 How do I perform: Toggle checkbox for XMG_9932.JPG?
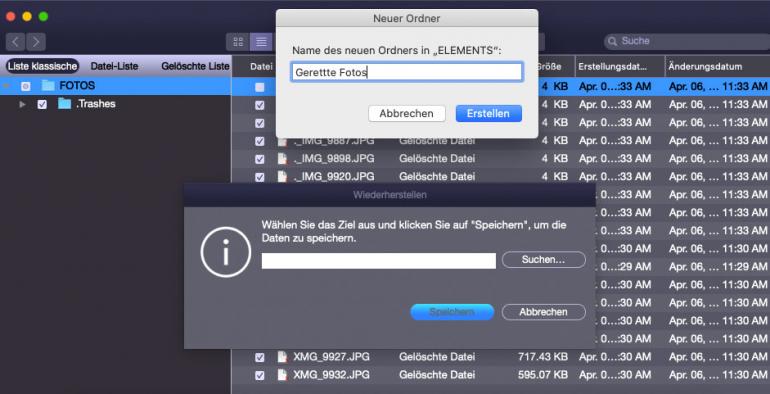260,376
